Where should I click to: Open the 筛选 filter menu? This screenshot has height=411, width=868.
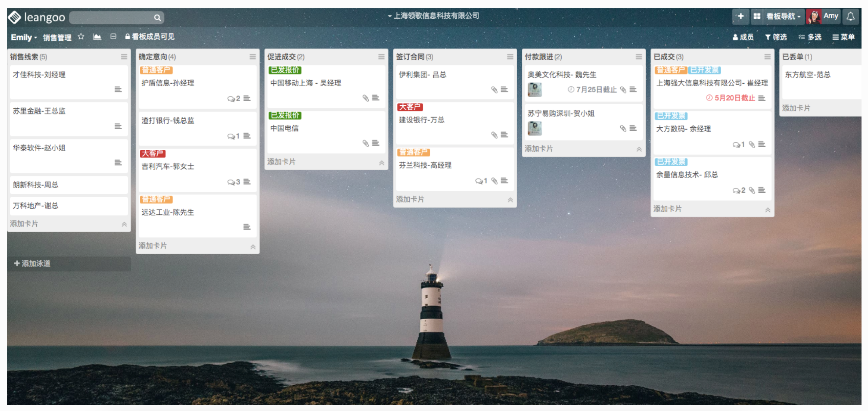[776, 37]
